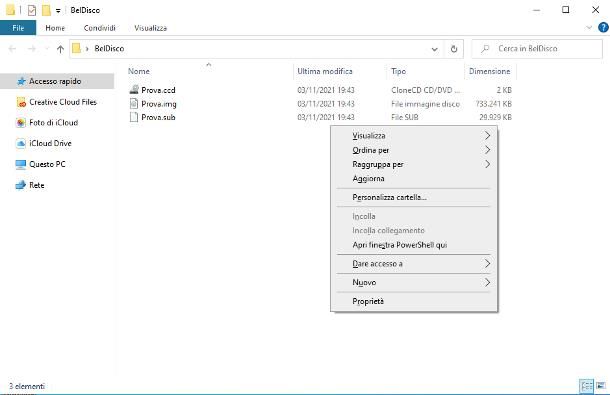
Task: Select the Prova.sub file icon
Action: click(134, 117)
